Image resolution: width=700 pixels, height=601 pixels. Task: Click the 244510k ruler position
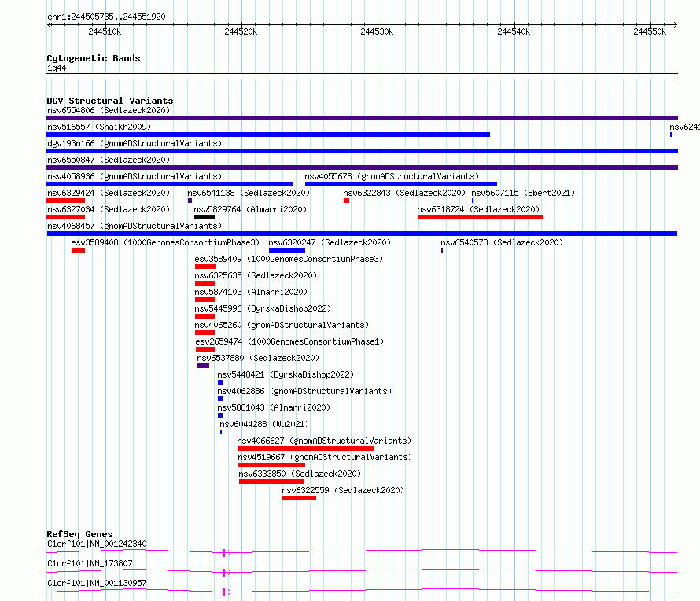[x=105, y=31]
